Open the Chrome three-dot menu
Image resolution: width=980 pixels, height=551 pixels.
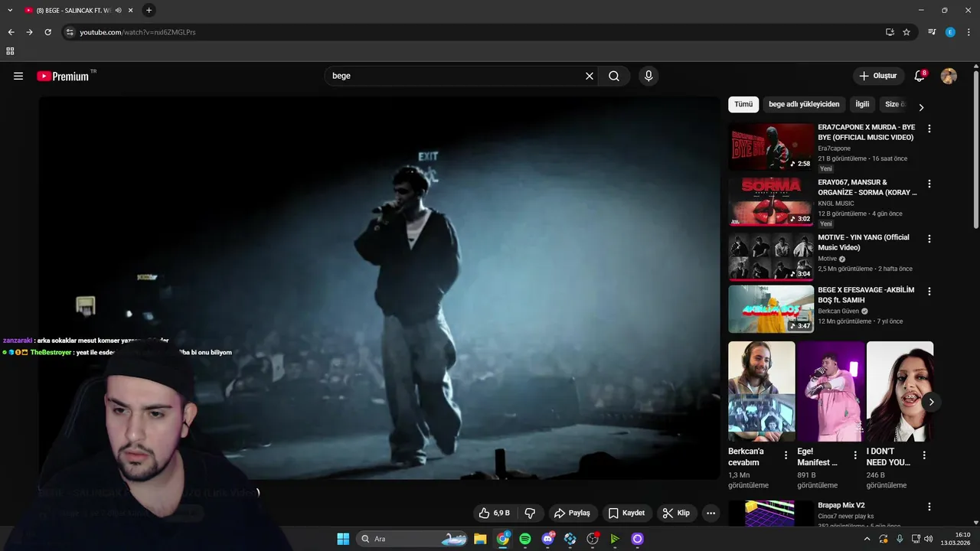click(968, 32)
